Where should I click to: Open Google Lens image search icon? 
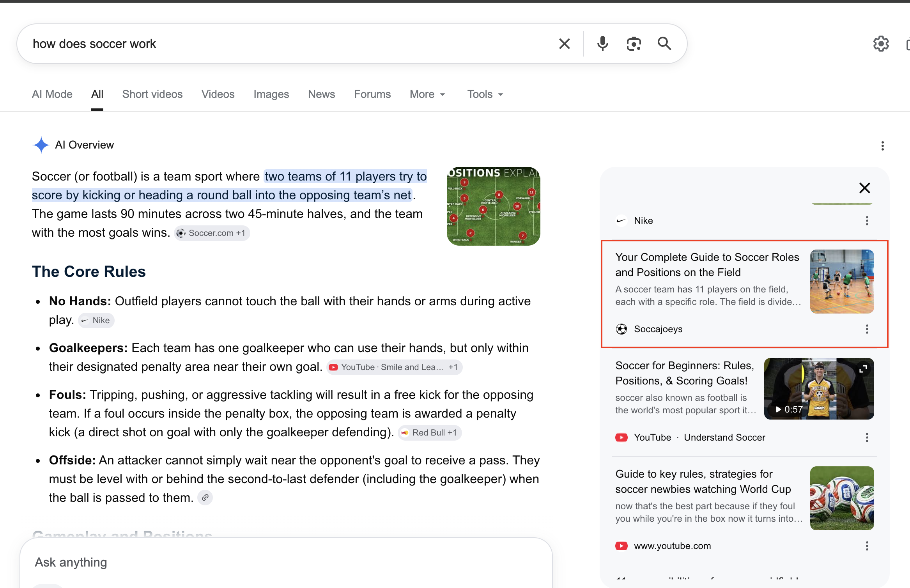(634, 44)
